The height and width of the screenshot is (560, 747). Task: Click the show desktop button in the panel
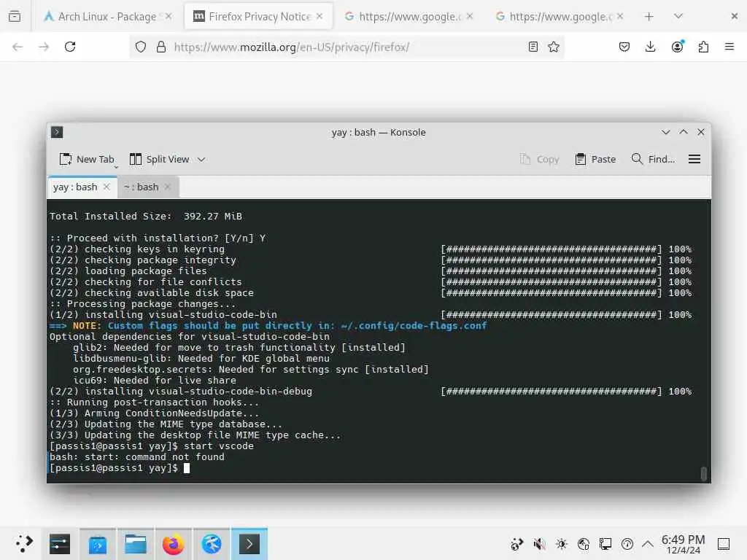(724, 544)
